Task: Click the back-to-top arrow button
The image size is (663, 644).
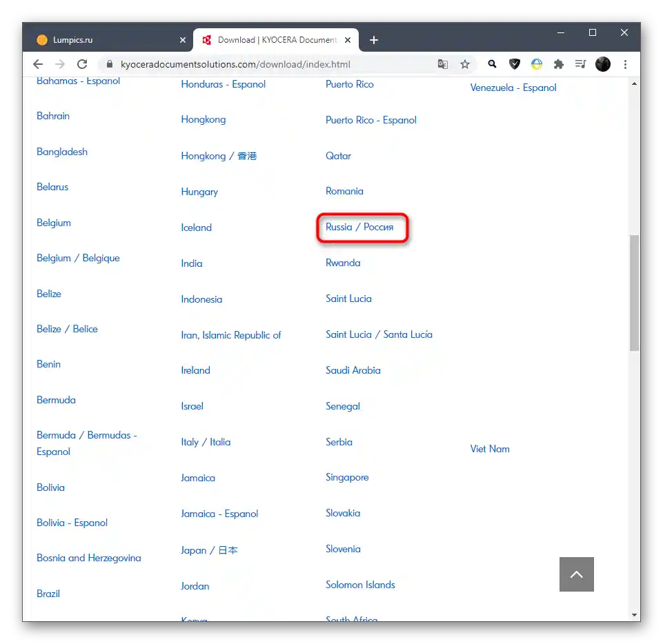Action: coord(576,574)
